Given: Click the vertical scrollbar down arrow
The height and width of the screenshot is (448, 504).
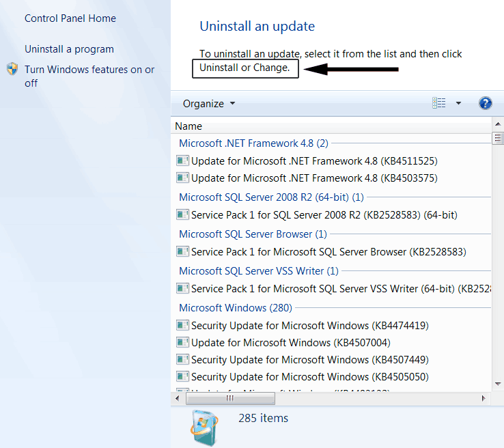Looking at the screenshot, I should tap(498, 384).
